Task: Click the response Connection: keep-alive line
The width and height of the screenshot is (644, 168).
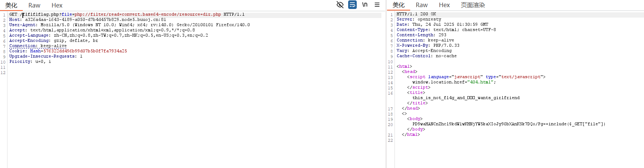Action: click(425, 40)
